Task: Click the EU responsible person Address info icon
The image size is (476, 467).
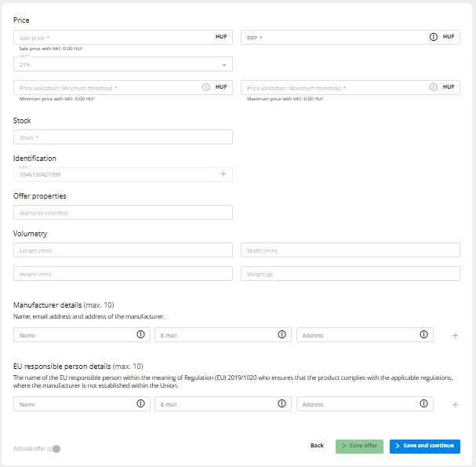Action: tap(423, 404)
